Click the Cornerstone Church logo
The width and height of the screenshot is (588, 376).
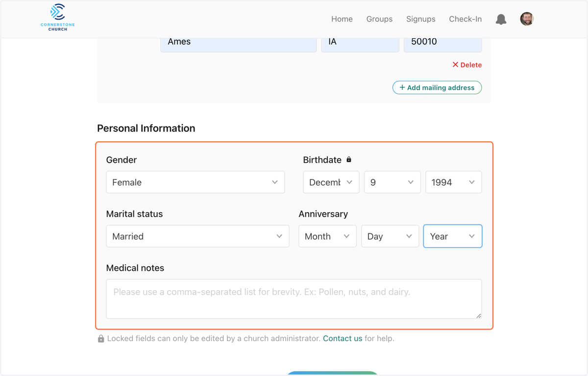click(58, 18)
